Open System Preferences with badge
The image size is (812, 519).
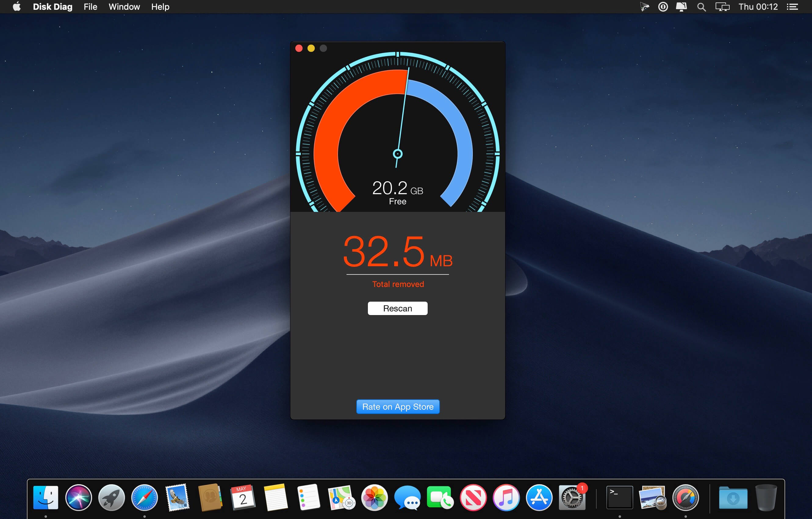pyautogui.click(x=572, y=497)
